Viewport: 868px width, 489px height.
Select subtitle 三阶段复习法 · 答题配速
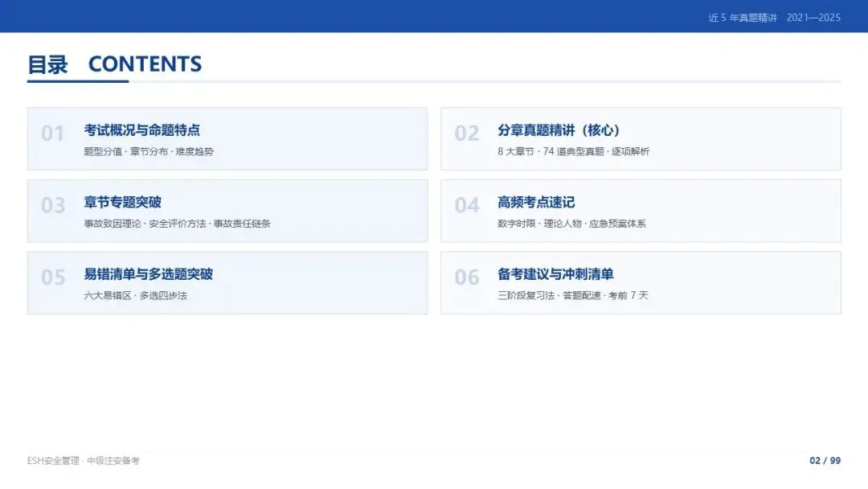(x=549, y=296)
